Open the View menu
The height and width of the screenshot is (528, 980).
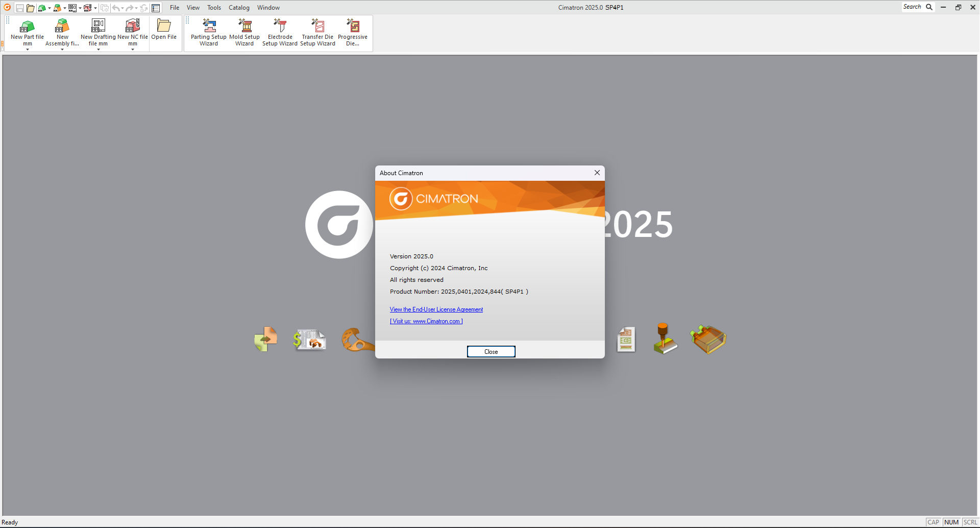click(x=193, y=8)
